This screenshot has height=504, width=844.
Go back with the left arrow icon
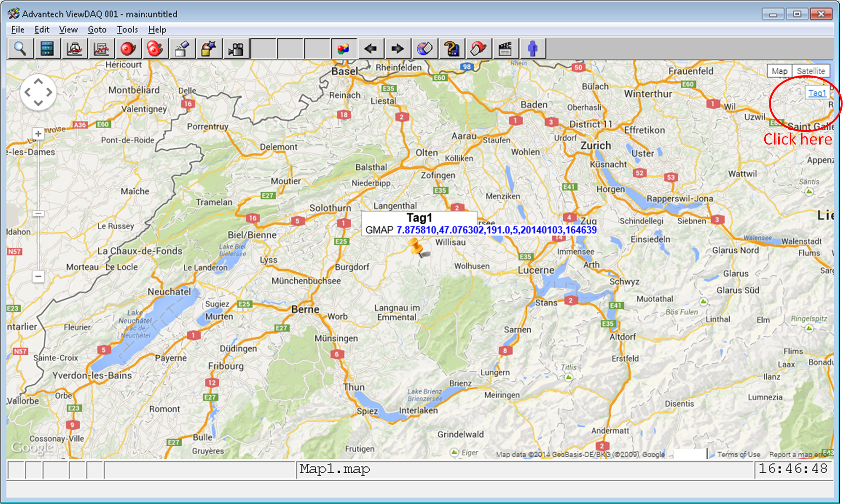point(371,48)
